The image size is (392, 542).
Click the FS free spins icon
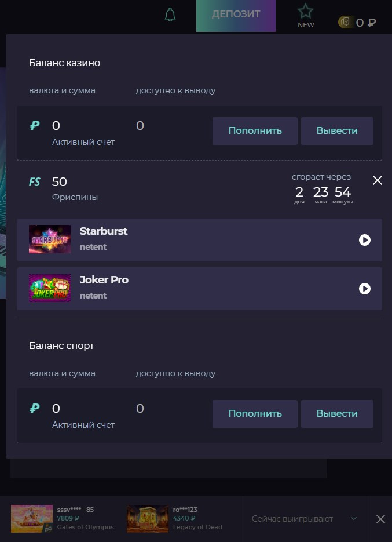(x=35, y=182)
